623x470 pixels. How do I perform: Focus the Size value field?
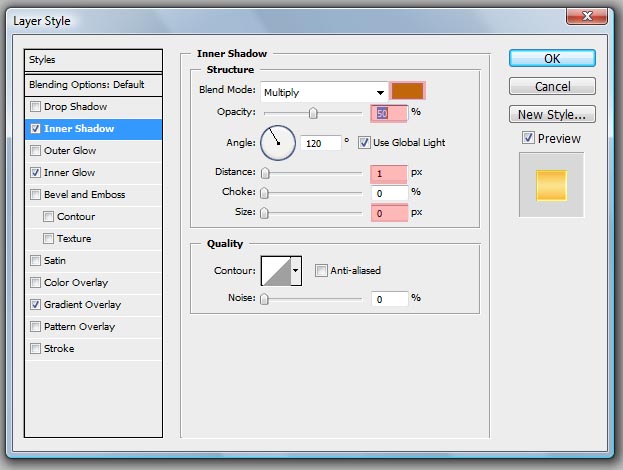(x=389, y=213)
